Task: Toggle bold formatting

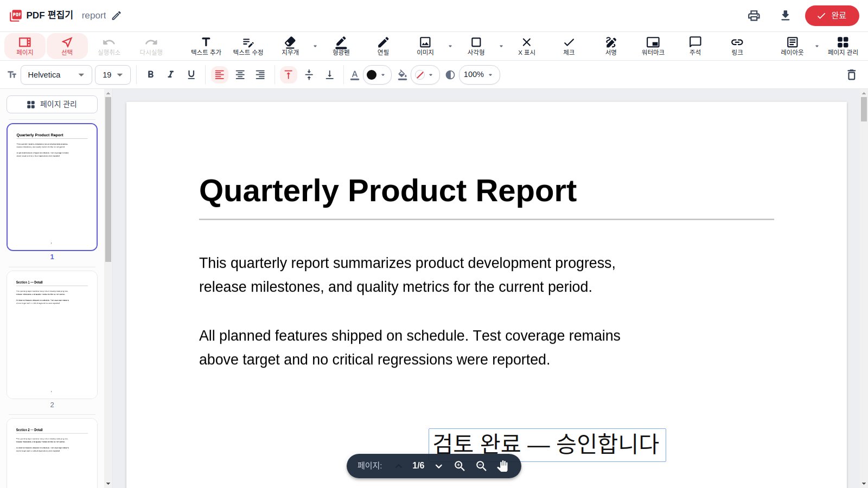Action: click(x=151, y=75)
